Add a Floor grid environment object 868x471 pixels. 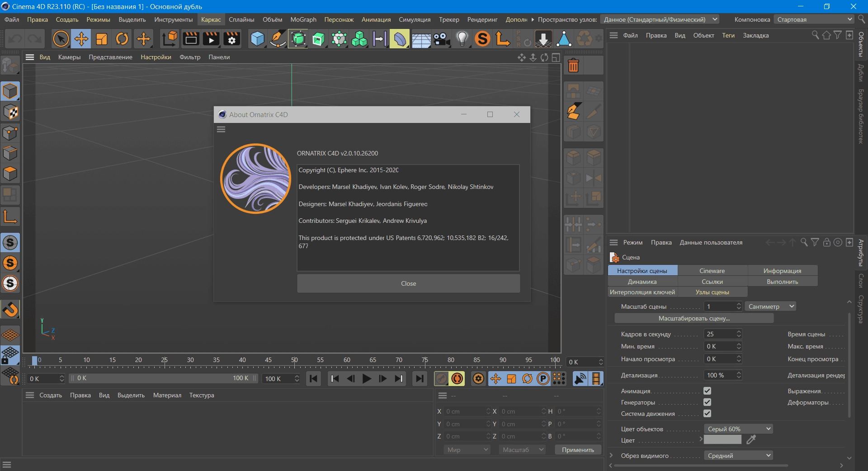(x=421, y=39)
